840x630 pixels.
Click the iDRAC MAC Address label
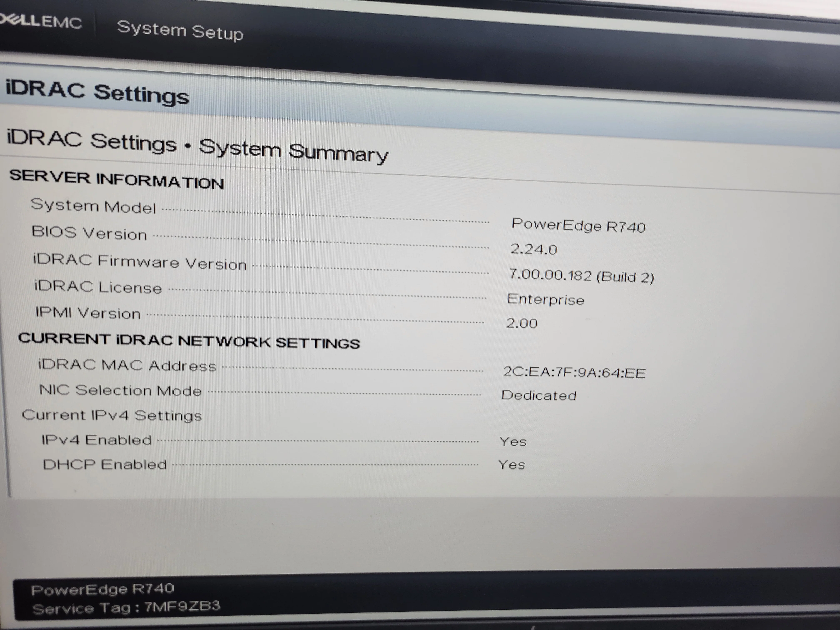coord(127,365)
